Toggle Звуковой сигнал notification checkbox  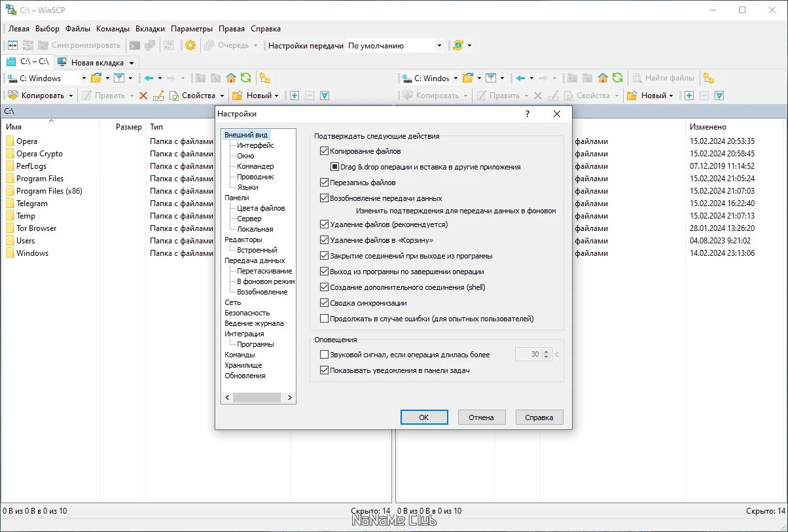(x=324, y=355)
